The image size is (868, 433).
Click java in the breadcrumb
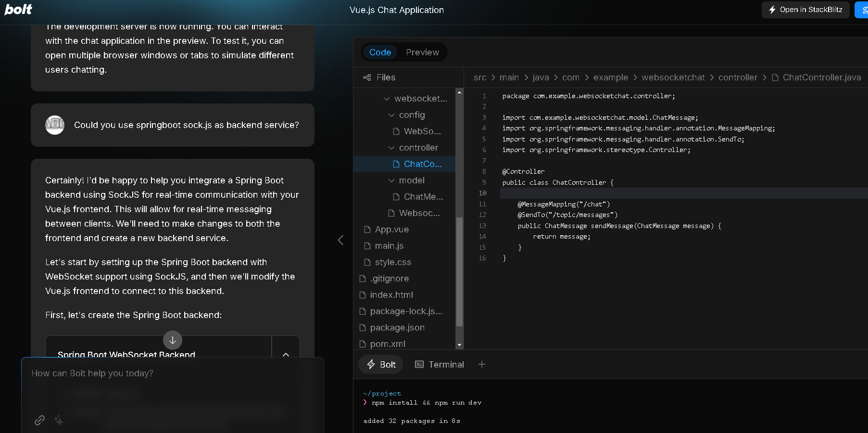click(x=541, y=77)
